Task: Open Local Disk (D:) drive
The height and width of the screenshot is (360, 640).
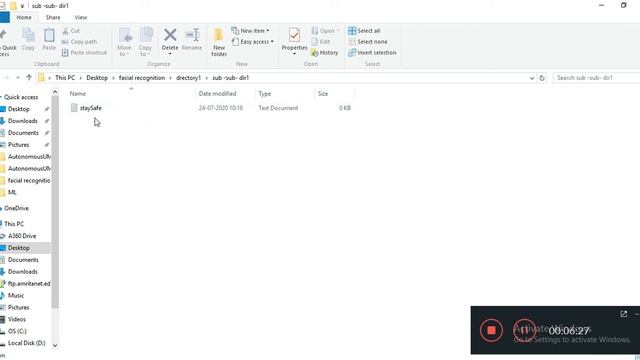Action: click(x=26, y=343)
